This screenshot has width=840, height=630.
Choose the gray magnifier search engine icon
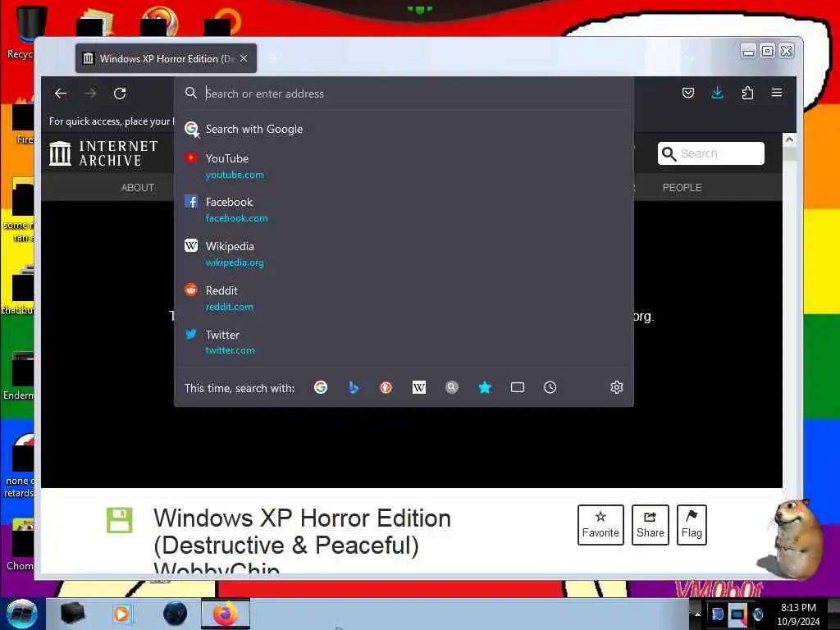pyautogui.click(x=452, y=387)
